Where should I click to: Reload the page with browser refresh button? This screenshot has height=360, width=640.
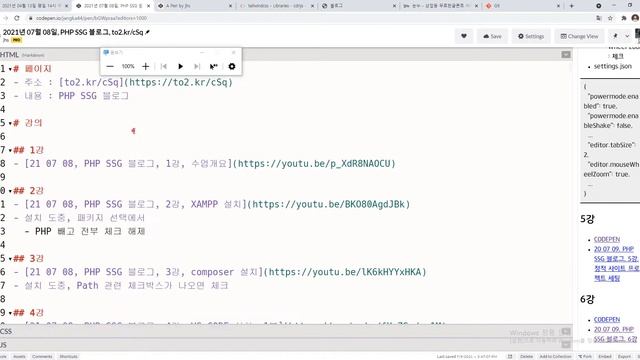pos(17,18)
